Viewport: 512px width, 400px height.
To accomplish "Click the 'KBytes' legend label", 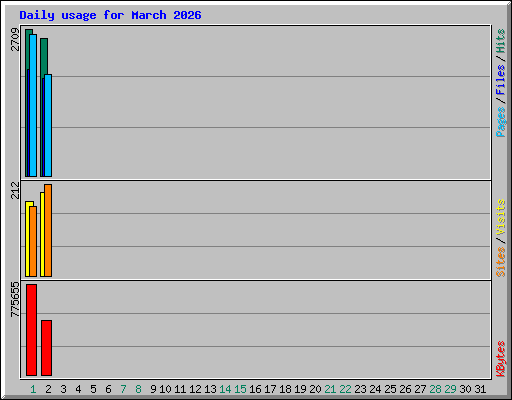I will 501,359.
